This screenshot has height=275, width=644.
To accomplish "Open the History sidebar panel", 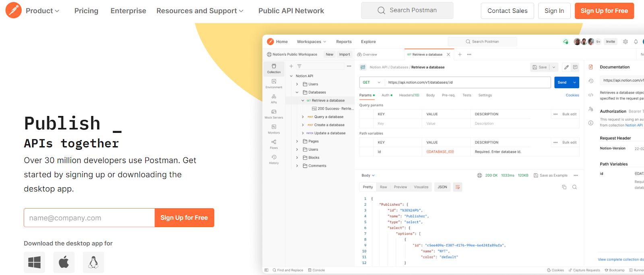I will tap(274, 159).
